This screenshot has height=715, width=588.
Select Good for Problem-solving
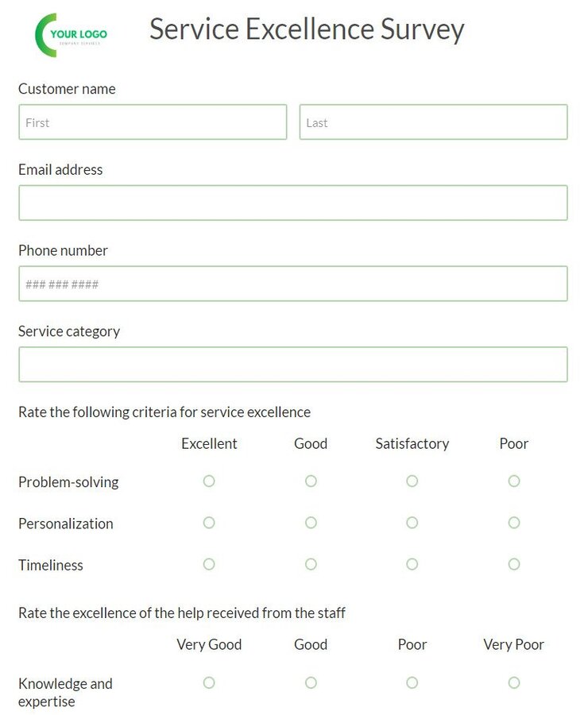pos(311,481)
